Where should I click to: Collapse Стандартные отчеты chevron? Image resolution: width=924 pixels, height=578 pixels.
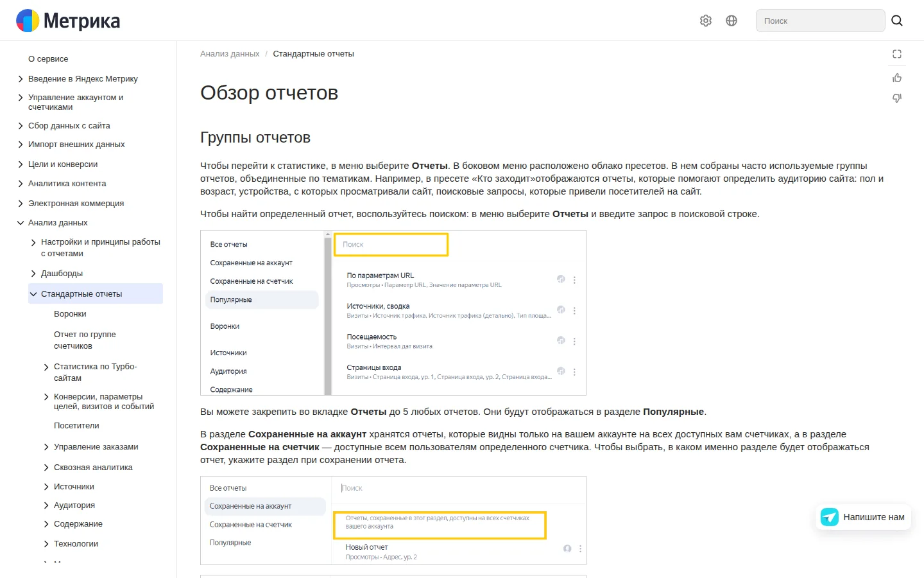pos(33,294)
